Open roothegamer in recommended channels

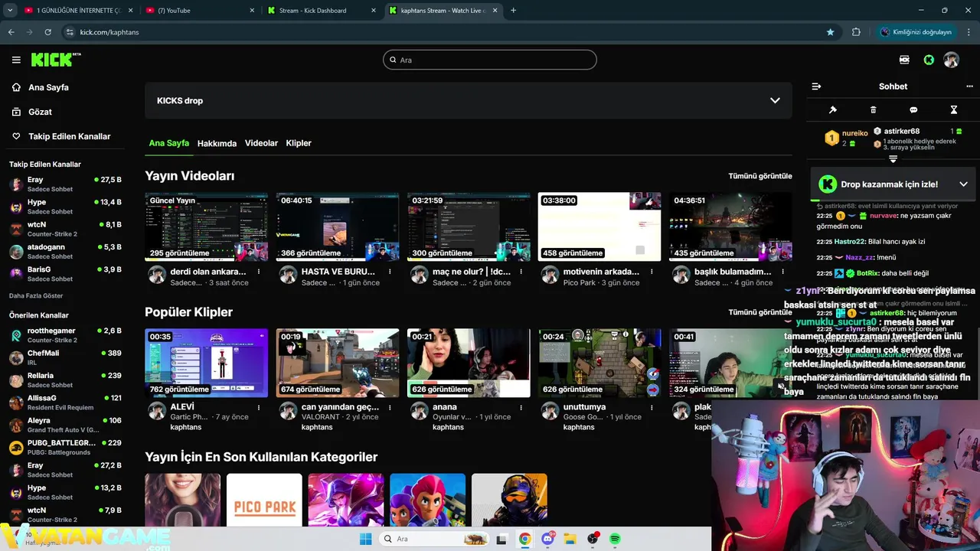(x=65, y=335)
